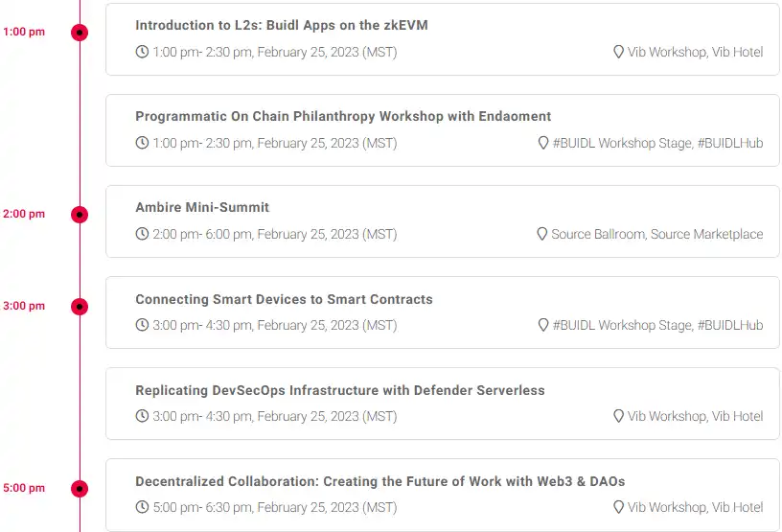Click clock icon of Decentralized Collaboration session

coord(142,507)
